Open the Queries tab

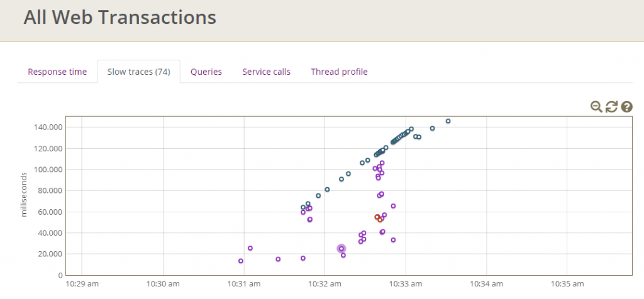(206, 72)
